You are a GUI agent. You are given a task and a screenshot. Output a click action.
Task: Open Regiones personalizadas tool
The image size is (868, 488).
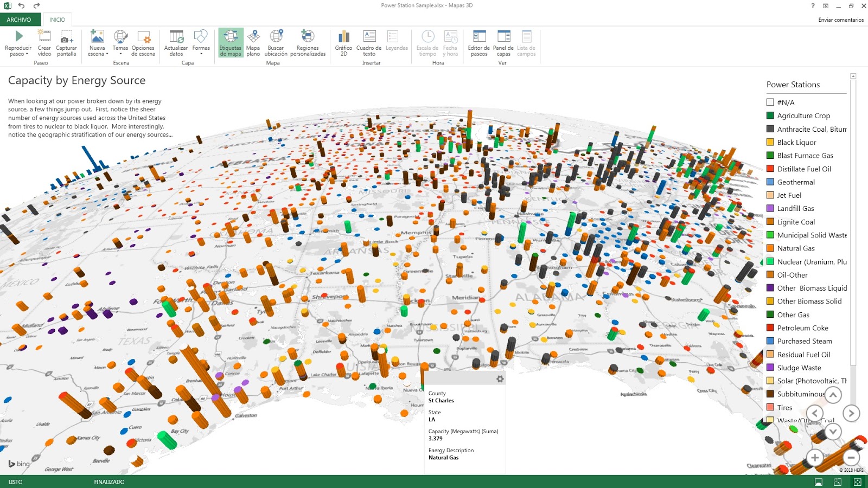(308, 43)
